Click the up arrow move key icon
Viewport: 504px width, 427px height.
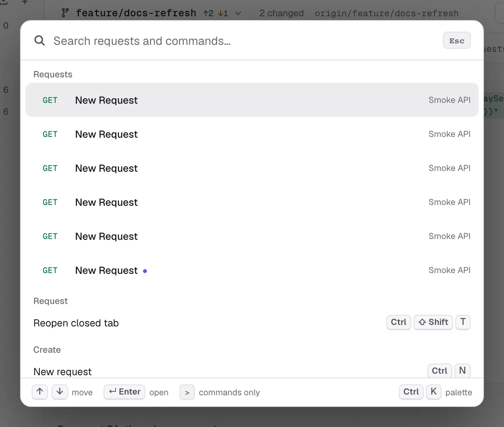40,392
